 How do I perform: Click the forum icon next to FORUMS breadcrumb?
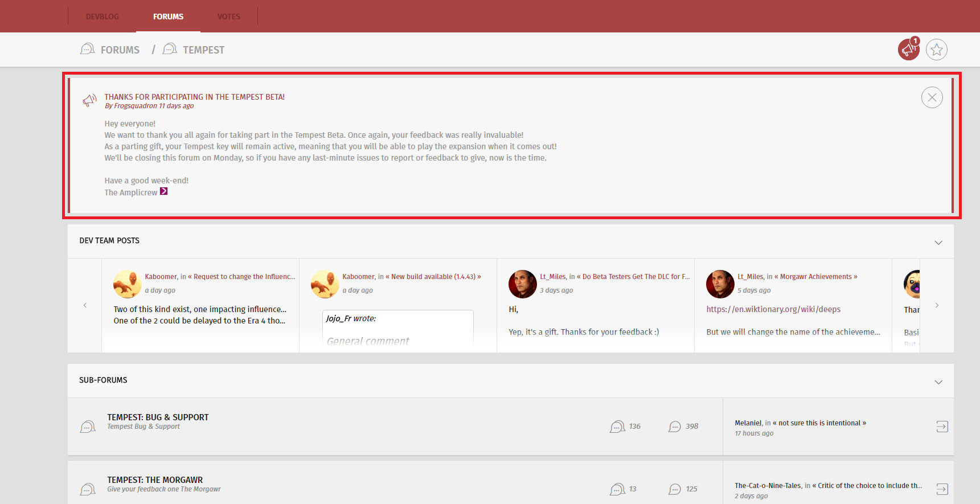pos(88,49)
